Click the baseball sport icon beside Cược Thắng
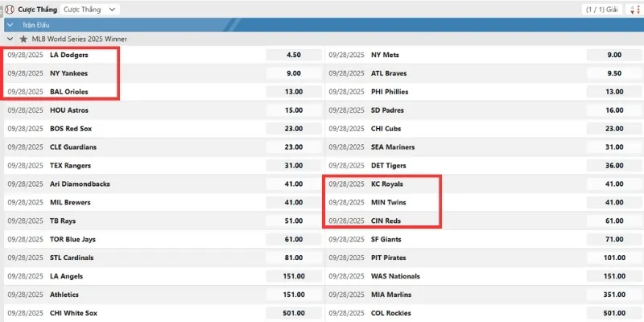The image size is (644, 322). (x=10, y=10)
